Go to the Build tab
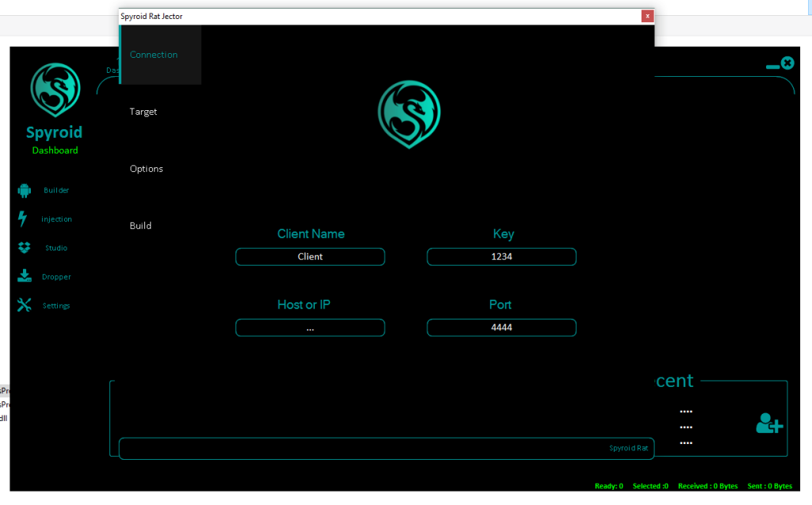The image size is (812, 505). (x=141, y=226)
